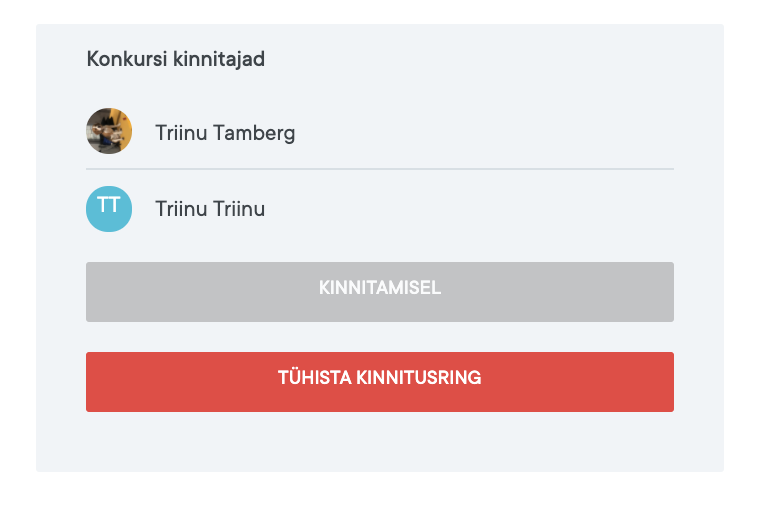The height and width of the screenshot is (526, 780).
Task: Select the name Triinu Triinu
Action: [210, 209]
